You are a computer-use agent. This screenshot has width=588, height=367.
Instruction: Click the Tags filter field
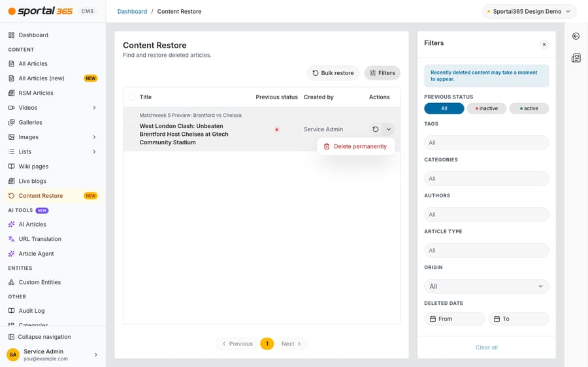[x=486, y=143]
